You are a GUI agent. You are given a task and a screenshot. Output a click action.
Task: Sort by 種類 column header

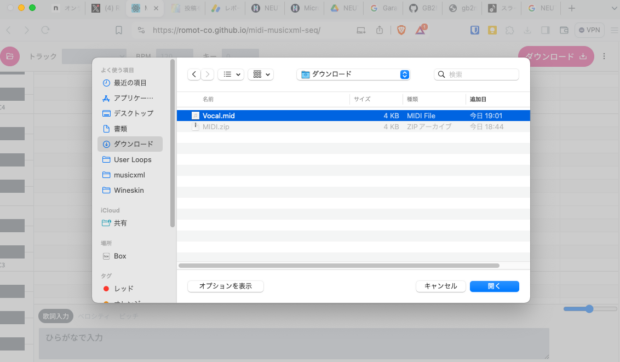(x=412, y=99)
